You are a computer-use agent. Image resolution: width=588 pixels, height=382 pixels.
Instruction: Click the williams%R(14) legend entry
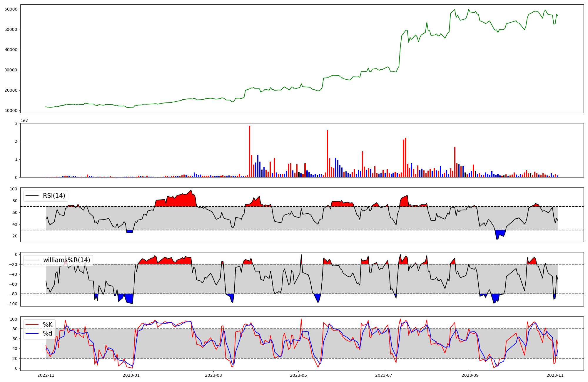[66, 260]
